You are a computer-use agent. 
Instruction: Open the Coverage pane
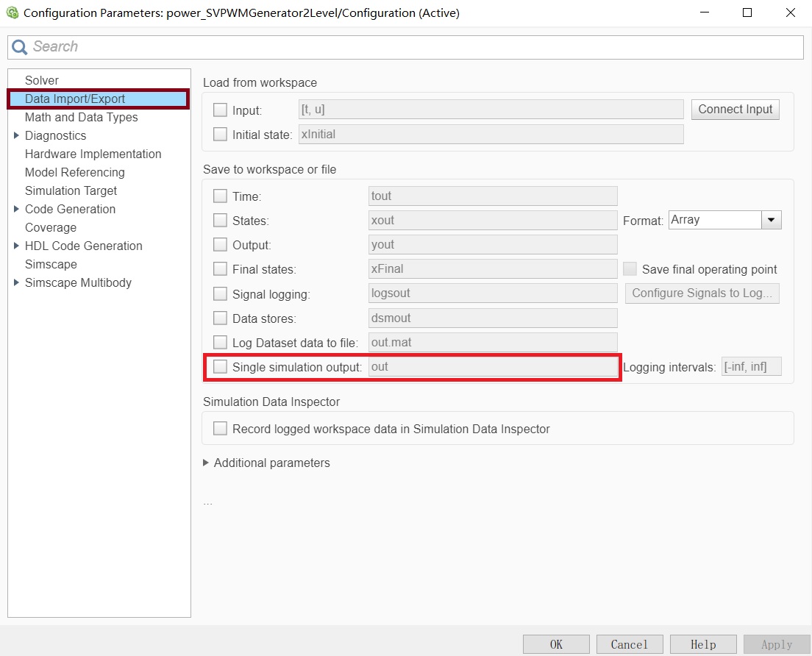[51, 227]
